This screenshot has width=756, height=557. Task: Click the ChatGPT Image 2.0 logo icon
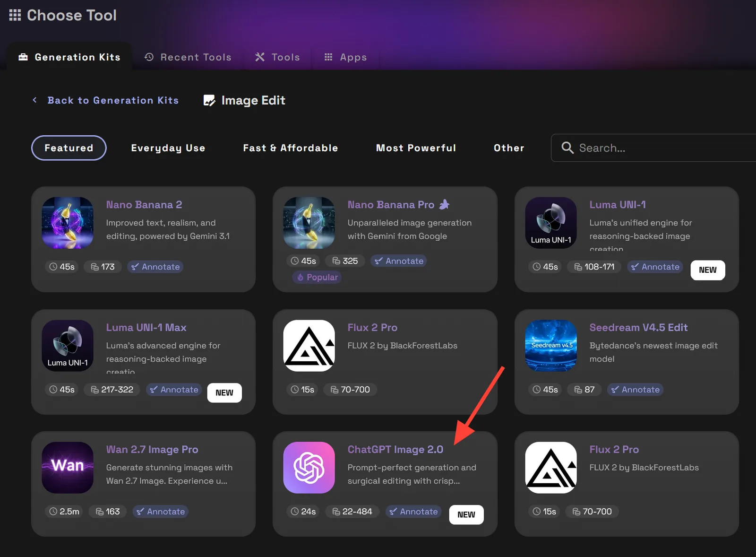tap(309, 468)
